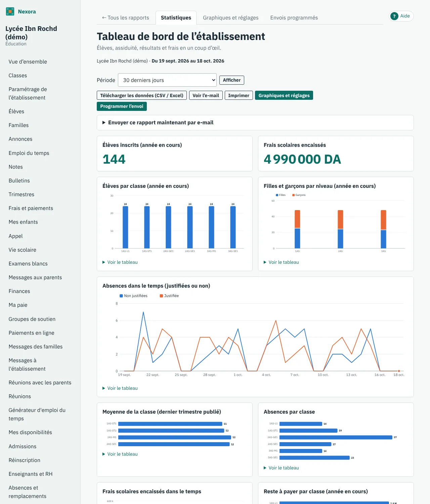
Task: Go to Frais et paiements
Action: tap(31, 208)
